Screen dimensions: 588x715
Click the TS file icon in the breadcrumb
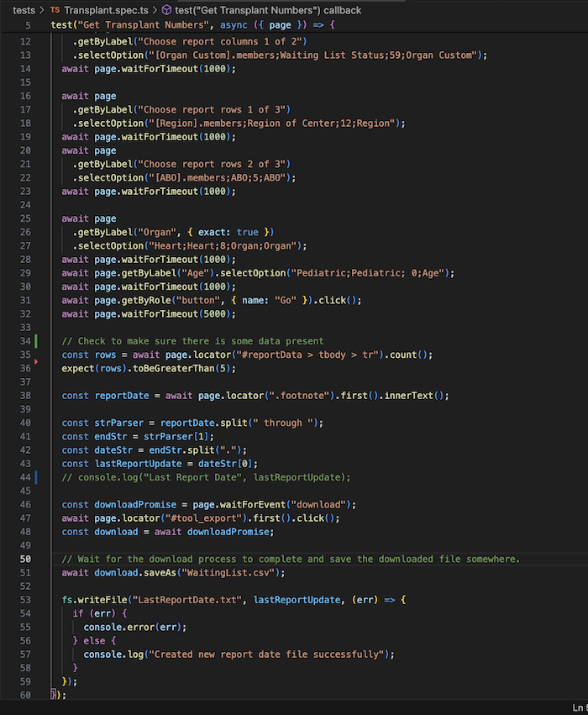point(55,10)
